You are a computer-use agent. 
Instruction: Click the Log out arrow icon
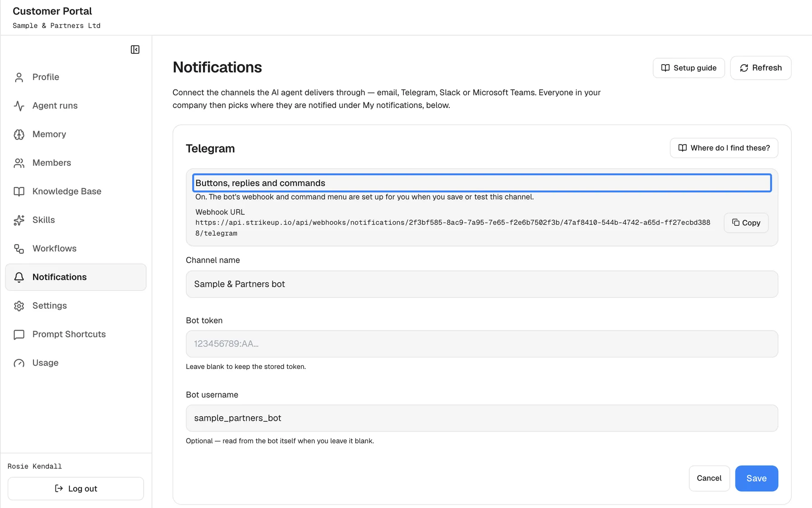pyautogui.click(x=59, y=488)
